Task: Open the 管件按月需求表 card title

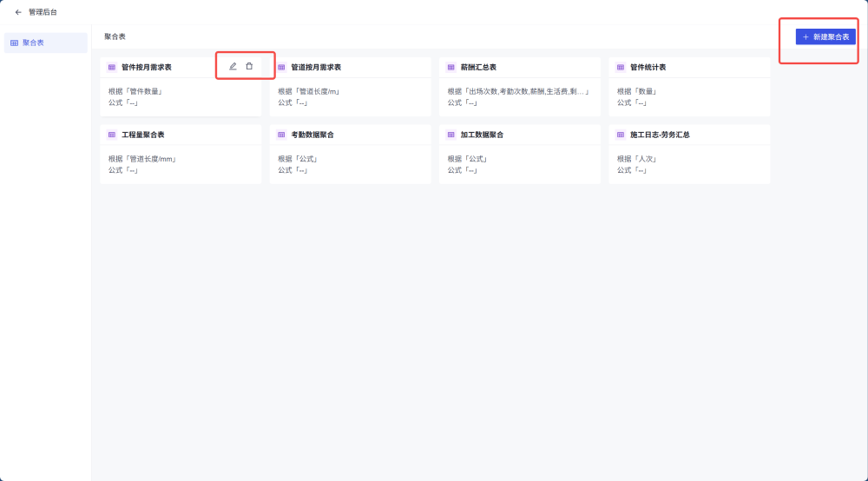Action: pyautogui.click(x=147, y=67)
